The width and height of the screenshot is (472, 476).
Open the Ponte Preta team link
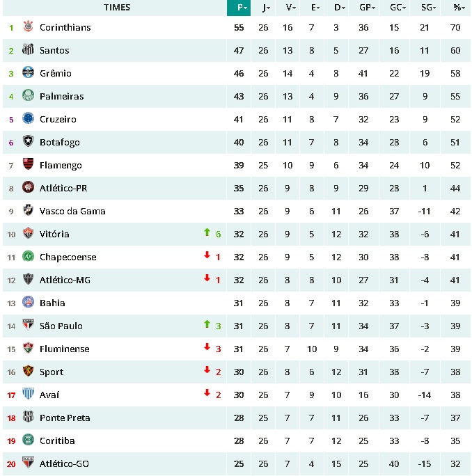[x=65, y=418]
